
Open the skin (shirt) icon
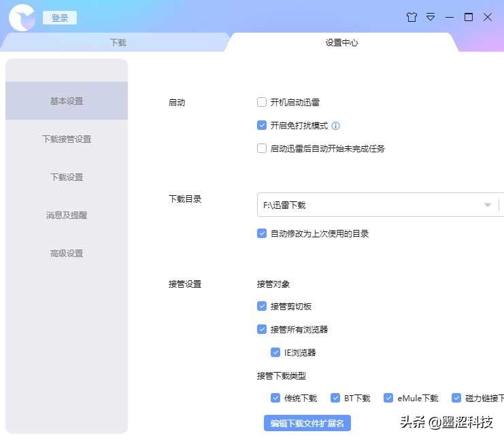pos(411,17)
